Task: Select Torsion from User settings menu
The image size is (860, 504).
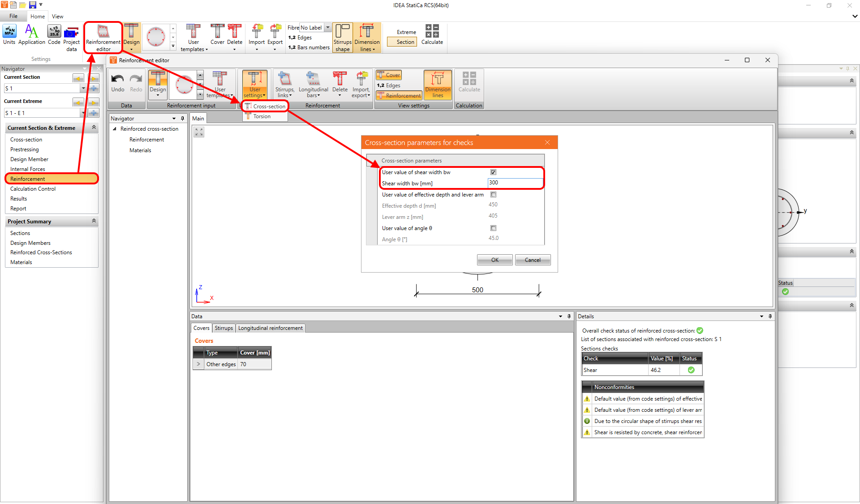Action: coord(262,116)
